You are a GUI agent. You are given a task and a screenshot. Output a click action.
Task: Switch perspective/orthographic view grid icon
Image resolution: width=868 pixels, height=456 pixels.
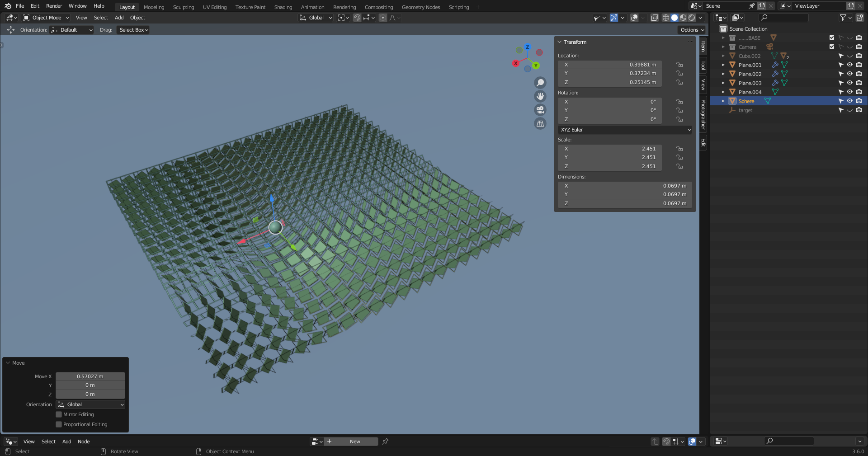[x=540, y=123]
